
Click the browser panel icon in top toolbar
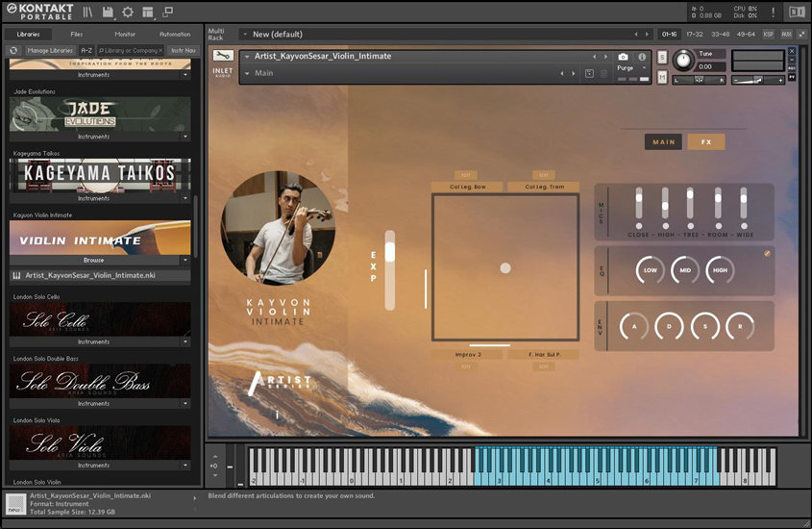(x=87, y=12)
